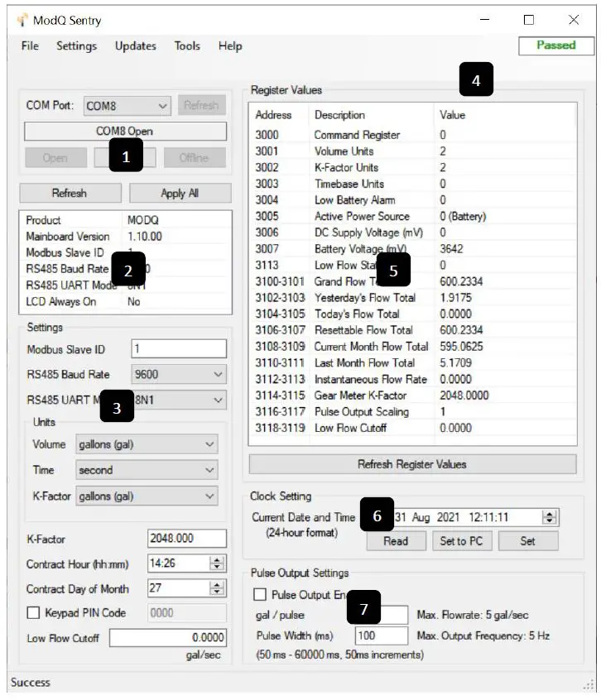
Task: Enable the Pulse Output checkbox
Action: [x=259, y=595]
